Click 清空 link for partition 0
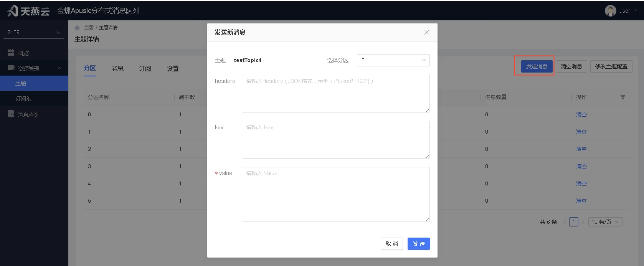 (x=581, y=114)
